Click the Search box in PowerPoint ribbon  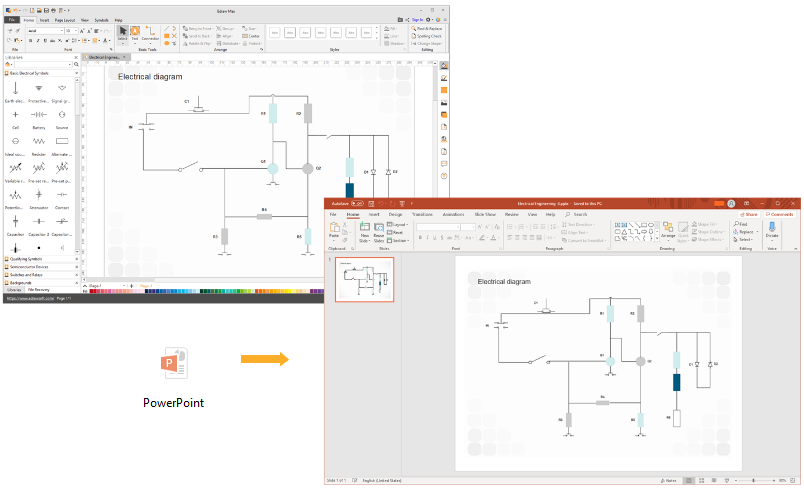576,214
